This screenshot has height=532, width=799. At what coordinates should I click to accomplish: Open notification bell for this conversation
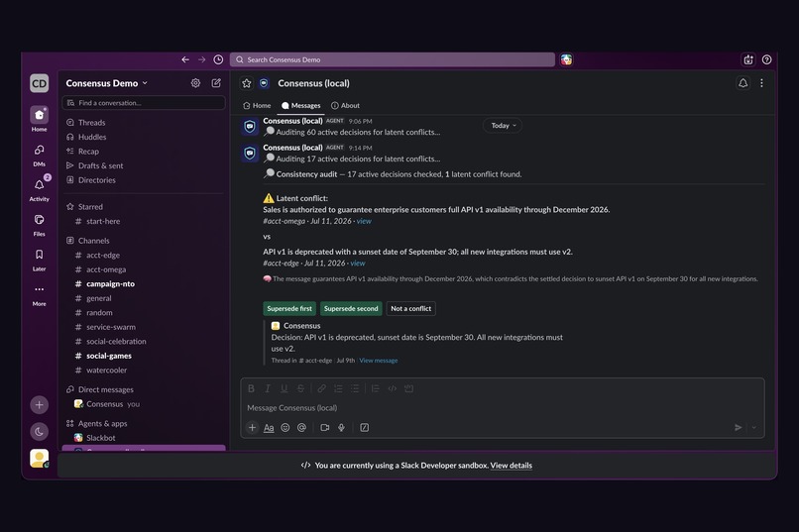pos(742,83)
